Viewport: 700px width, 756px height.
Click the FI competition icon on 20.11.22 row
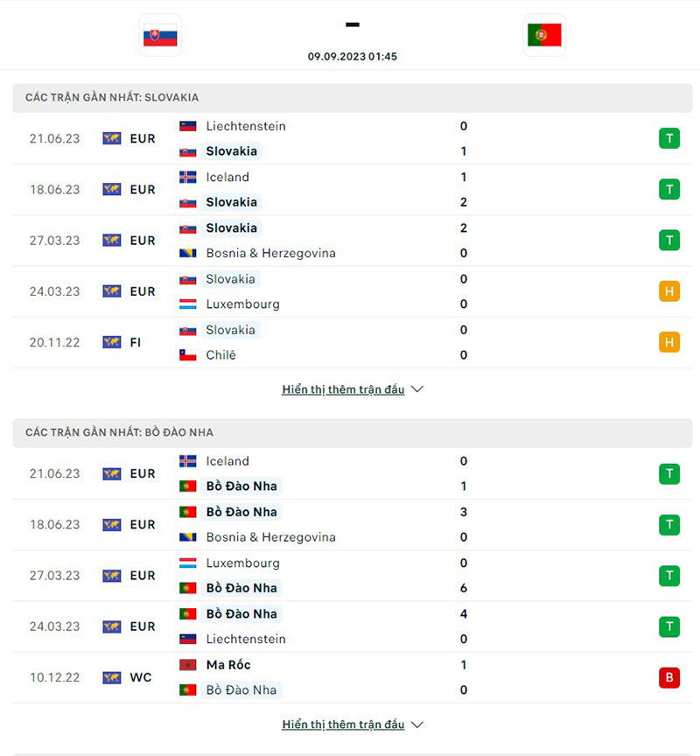[x=112, y=342]
